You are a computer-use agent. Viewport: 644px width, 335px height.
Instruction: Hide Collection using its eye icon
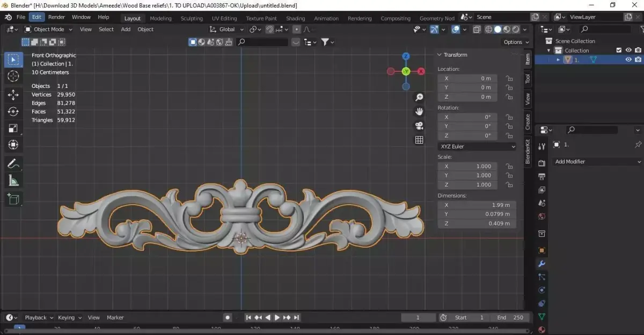point(628,50)
